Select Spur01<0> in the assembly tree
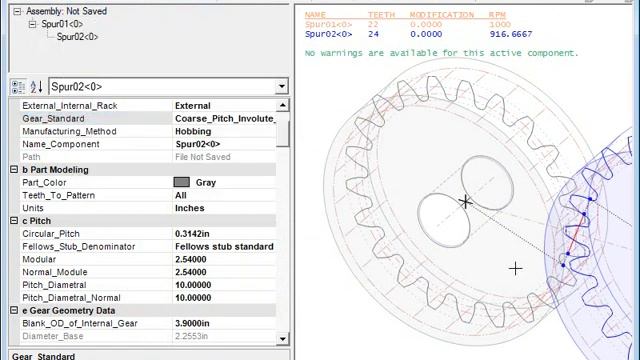 [x=62, y=24]
